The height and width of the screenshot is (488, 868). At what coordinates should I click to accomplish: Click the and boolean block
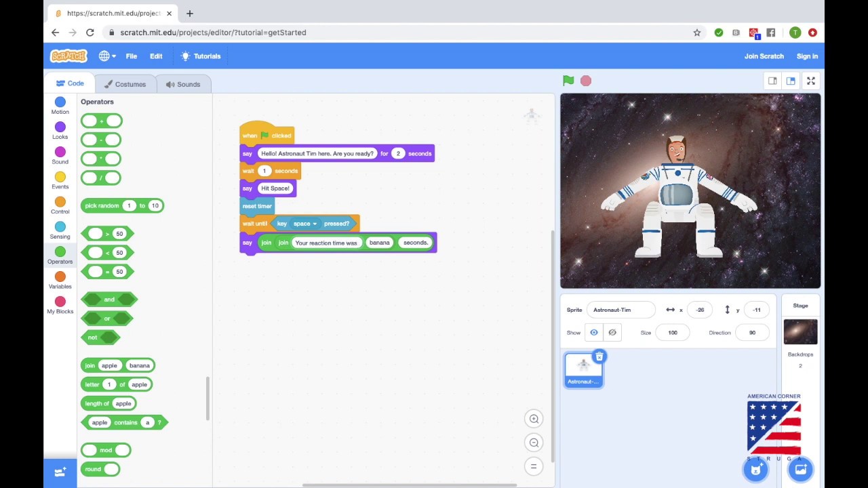click(x=109, y=300)
